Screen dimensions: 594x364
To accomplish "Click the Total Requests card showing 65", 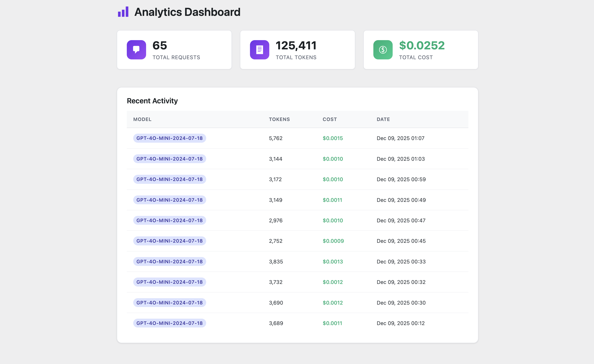I will coord(174,50).
